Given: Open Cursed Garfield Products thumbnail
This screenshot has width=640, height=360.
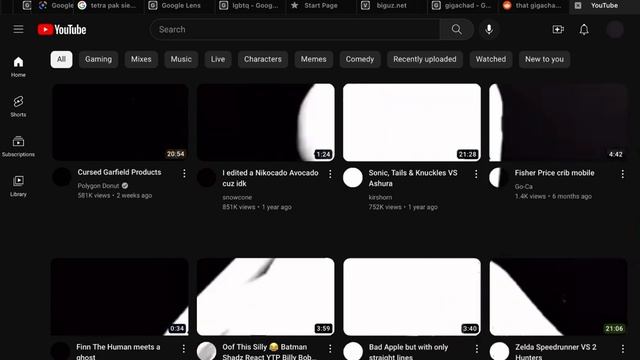Looking at the screenshot, I should click(120, 122).
